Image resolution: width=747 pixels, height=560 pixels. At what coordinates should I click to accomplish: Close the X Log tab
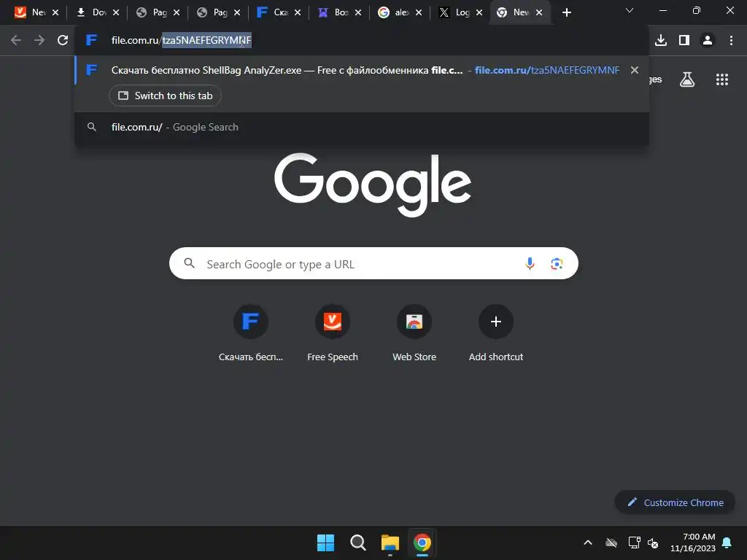pyautogui.click(x=479, y=13)
